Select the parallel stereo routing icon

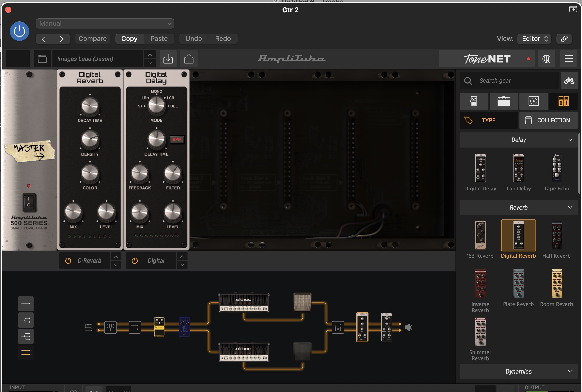pyautogui.click(x=26, y=353)
